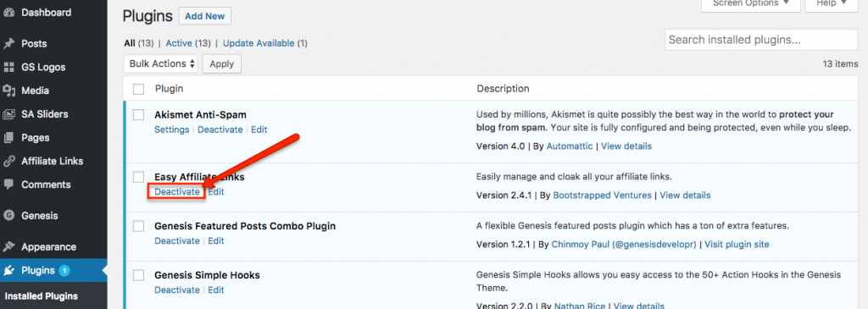Click the Genesis Simple Hooks plugin name
The width and height of the screenshot is (868, 309).
tap(207, 275)
